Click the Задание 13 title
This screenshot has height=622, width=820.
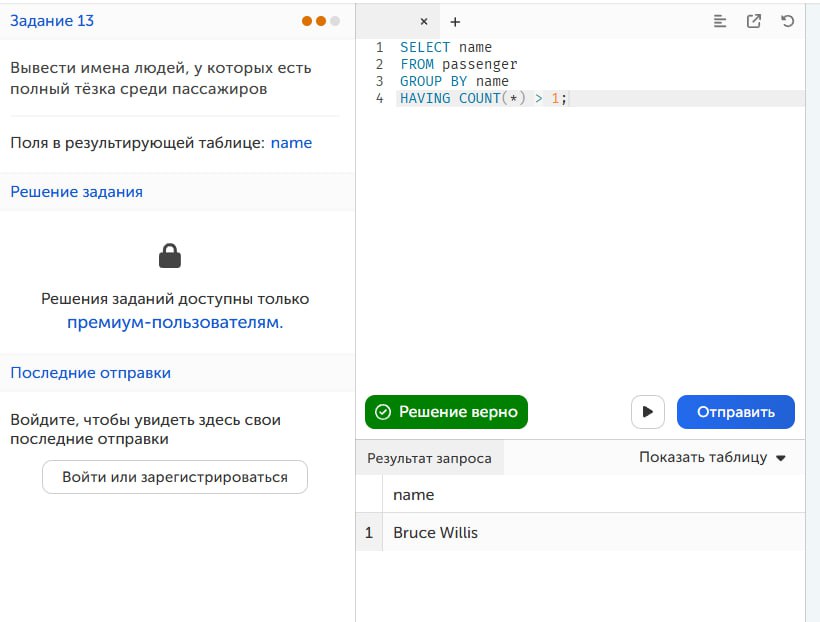[52, 21]
